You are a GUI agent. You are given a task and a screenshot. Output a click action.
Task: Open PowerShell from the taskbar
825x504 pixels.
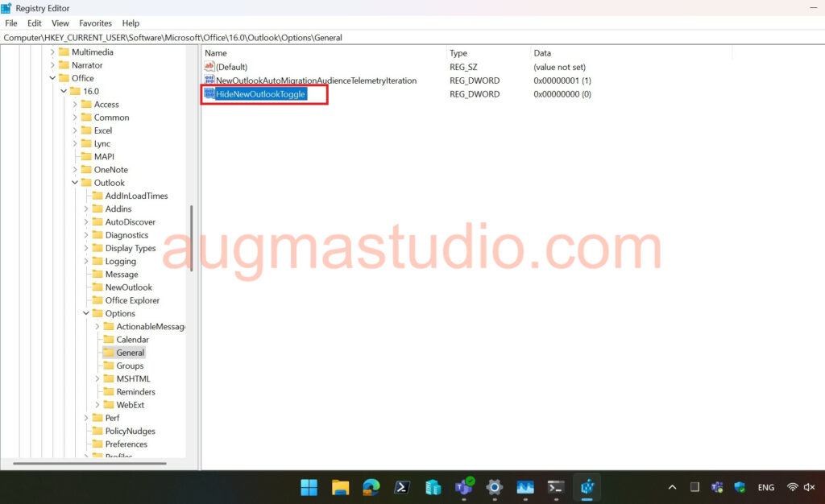point(401,487)
